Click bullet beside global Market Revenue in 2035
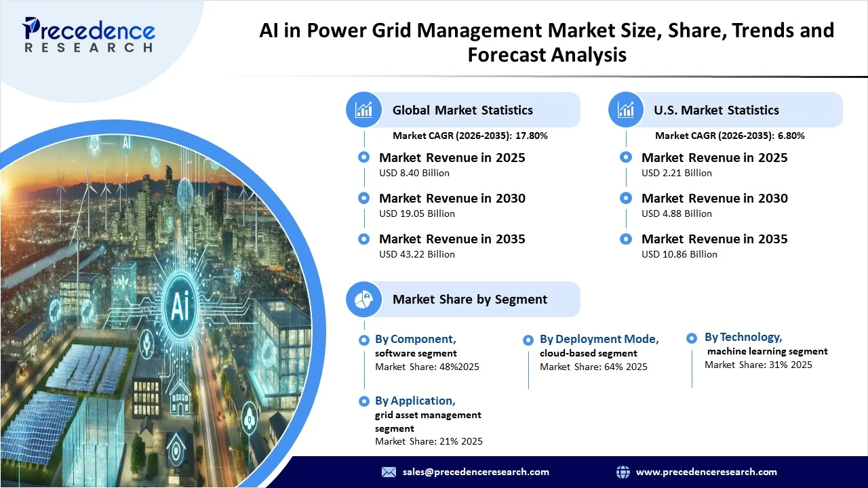This screenshot has height=488, width=868. (x=364, y=239)
